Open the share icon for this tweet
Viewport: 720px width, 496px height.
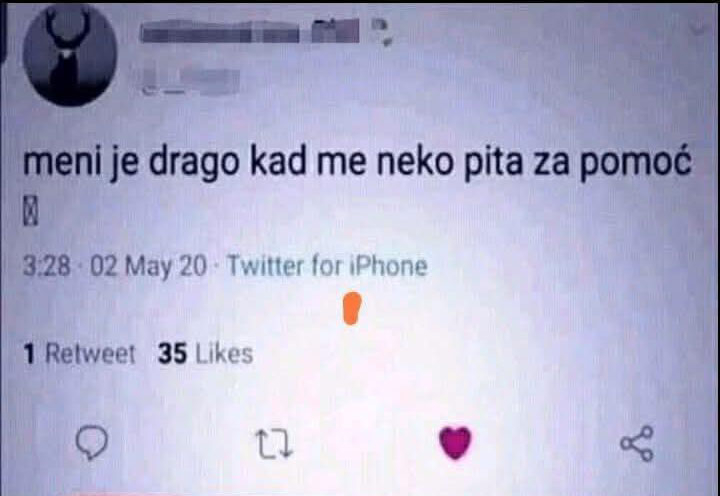[637, 443]
